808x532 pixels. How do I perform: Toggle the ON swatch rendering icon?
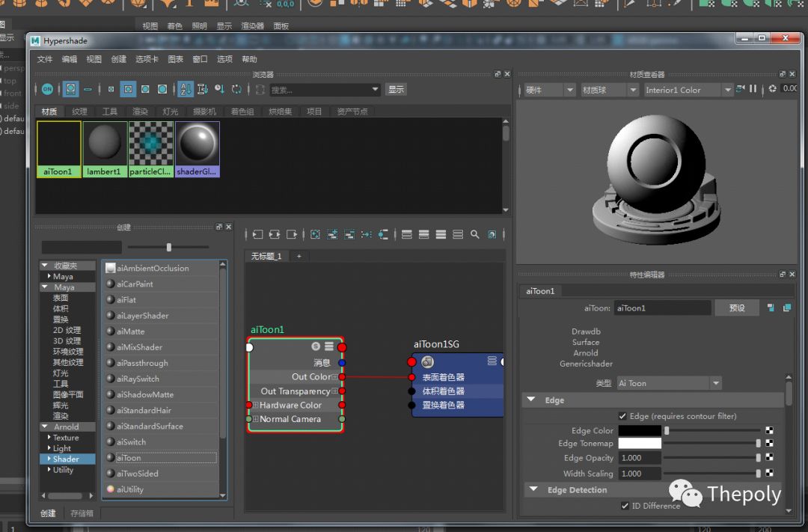point(47,89)
